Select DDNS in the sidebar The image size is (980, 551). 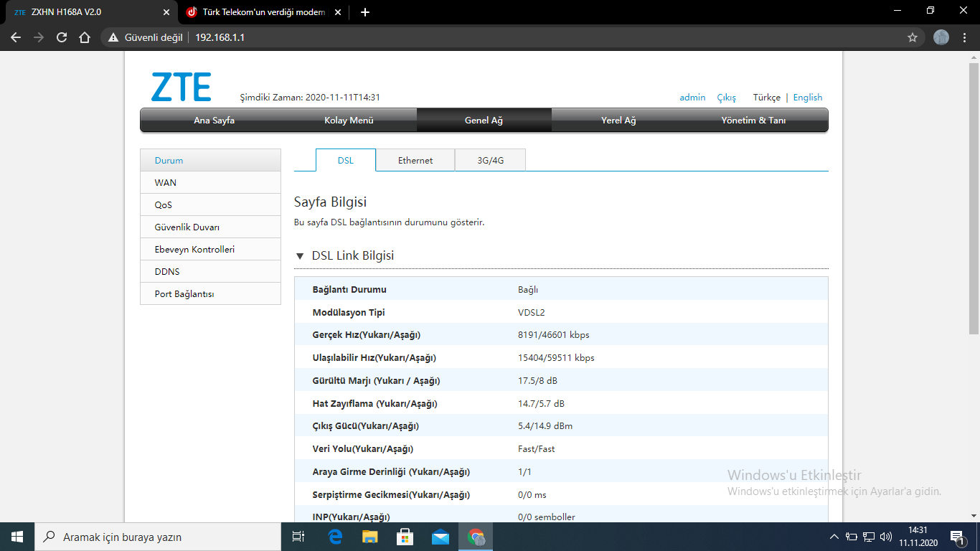click(210, 272)
